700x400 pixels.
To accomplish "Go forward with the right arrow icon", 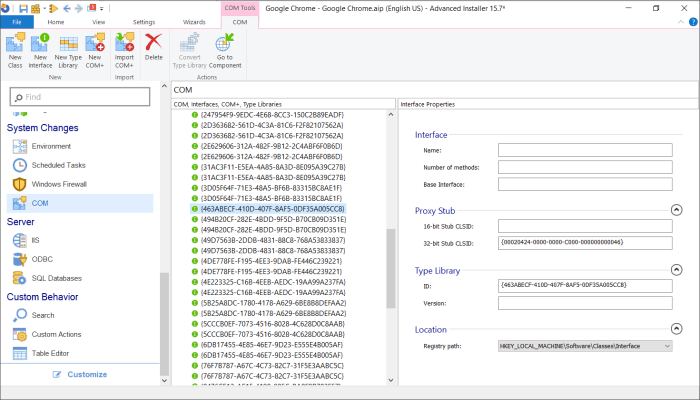I will 79,8.
